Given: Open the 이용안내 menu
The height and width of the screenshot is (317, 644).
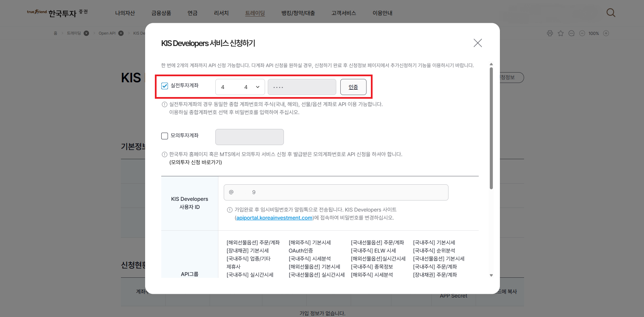Looking at the screenshot, I should pyautogui.click(x=382, y=13).
